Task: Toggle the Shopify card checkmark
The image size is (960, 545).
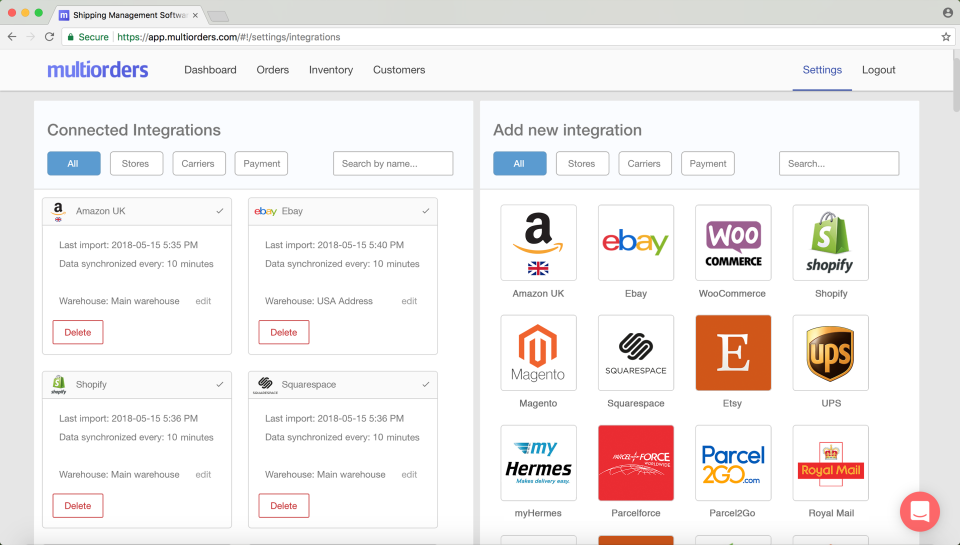Action: tap(220, 385)
